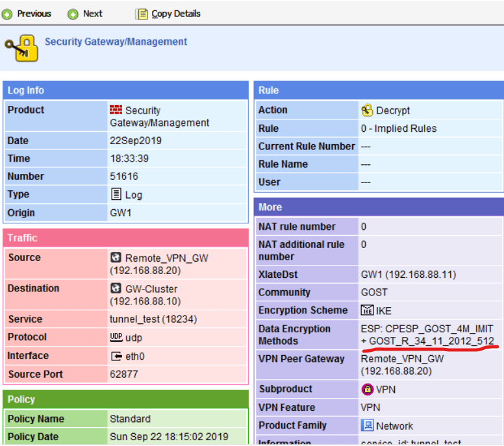Click the Log type document icon
The height and width of the screenshot is (446, 504).
(116, 194)
